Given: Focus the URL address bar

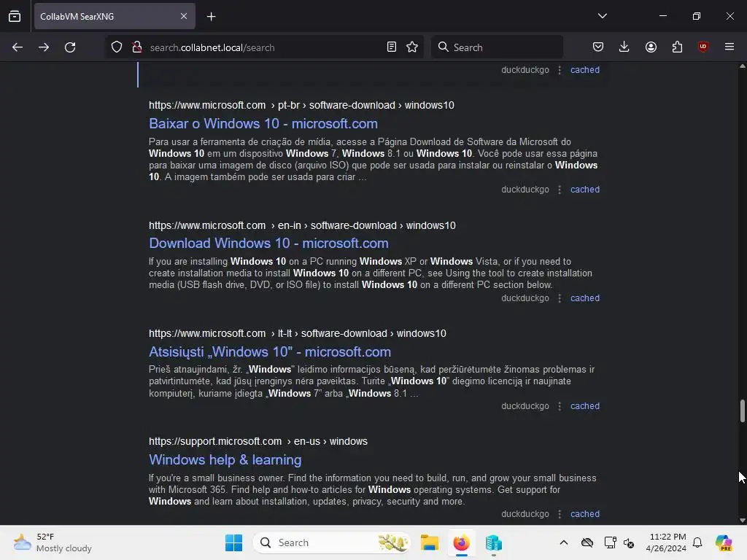Looking at the screenshot, I should point(264,47).
